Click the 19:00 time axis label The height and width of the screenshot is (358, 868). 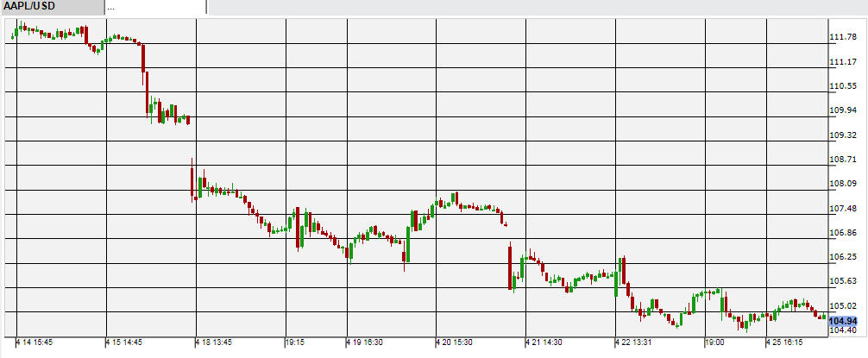(715, 342)
